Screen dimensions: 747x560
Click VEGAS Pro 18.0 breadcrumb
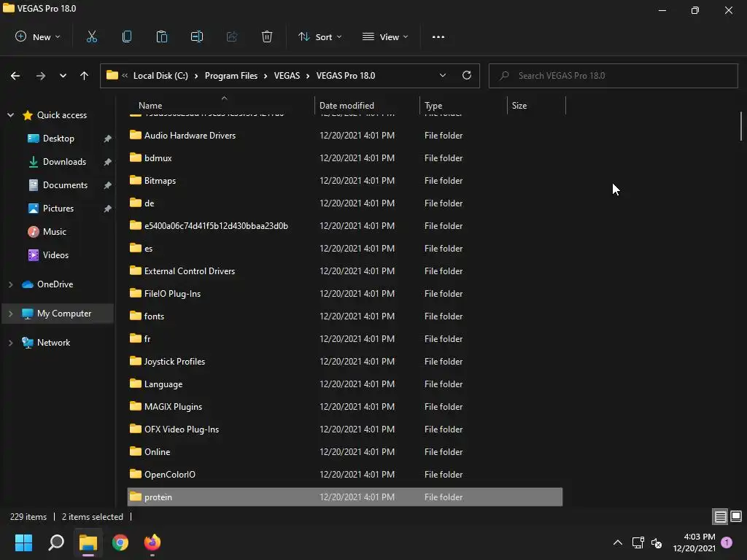[x=346, y=76]
